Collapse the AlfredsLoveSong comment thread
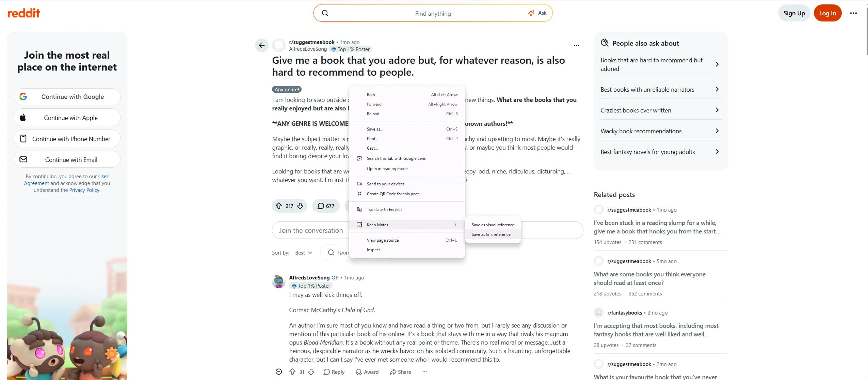The width and height of the screenshot is (868, 380). (279, 372)
